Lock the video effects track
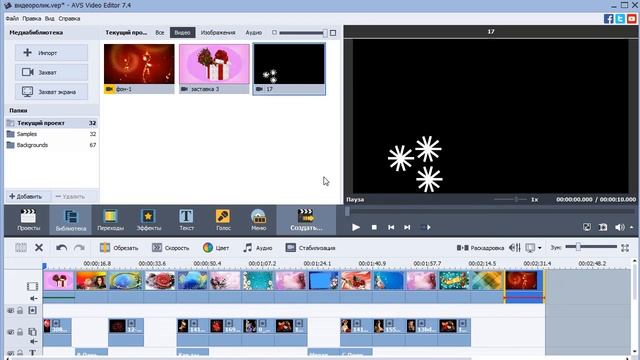This screenshot has height=360, width=640. tap(20, 311)
